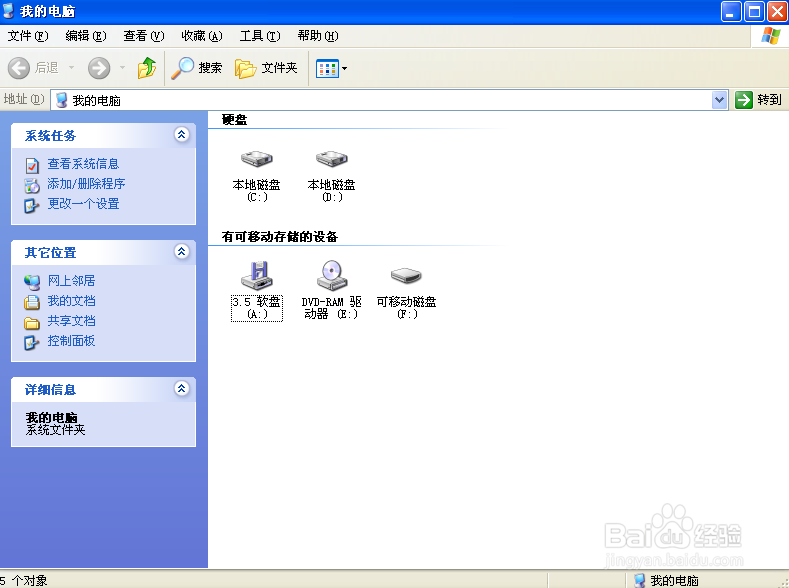Click the Views grid icon
This screenshot has height=588, width=789.
327,68
